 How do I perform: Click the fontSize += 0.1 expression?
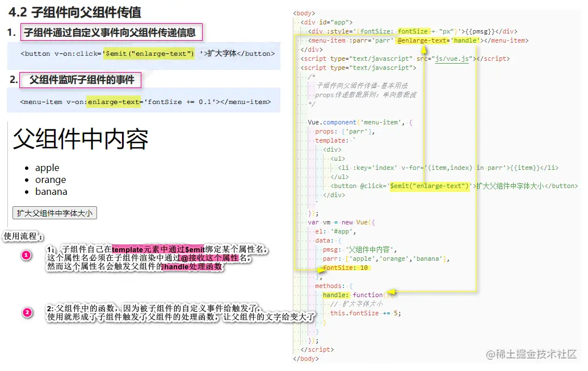click(179, 102)
